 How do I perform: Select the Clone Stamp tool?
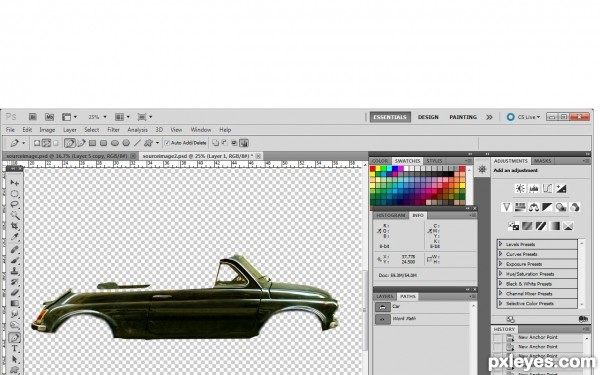pos(15,271)
